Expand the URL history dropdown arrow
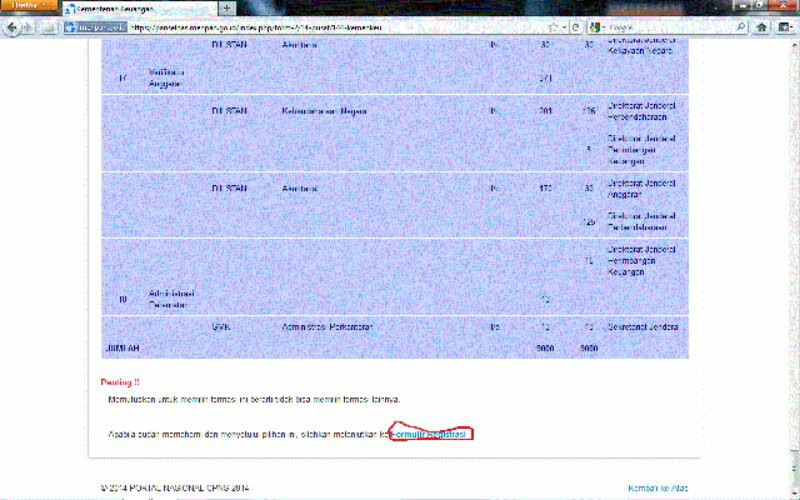800x500 pixels. coord(565,27)
